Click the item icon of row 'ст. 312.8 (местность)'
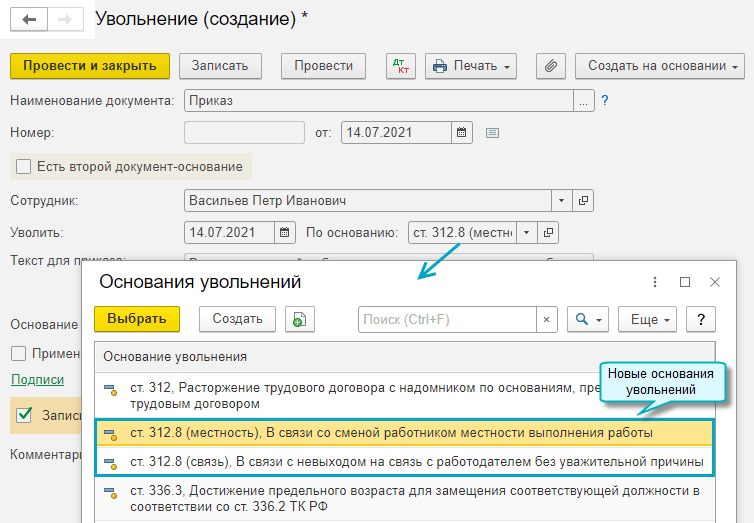 coord(111,435)
